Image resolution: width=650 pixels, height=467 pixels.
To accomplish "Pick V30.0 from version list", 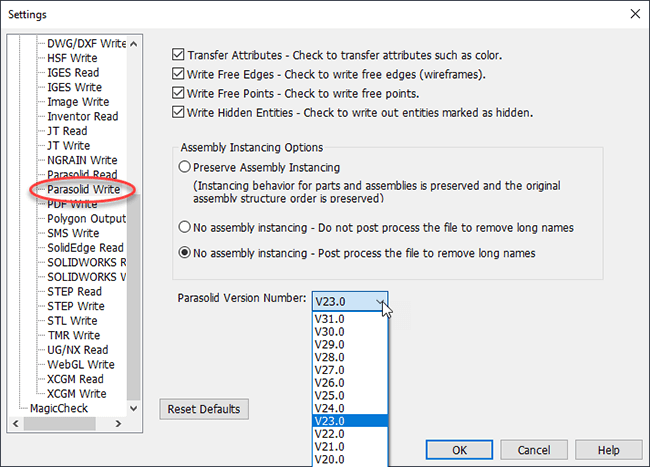I will click(350, 332).
